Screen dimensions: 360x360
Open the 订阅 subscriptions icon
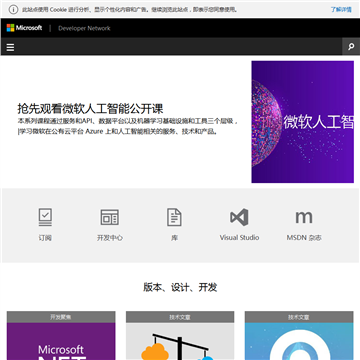pos(45,217)
